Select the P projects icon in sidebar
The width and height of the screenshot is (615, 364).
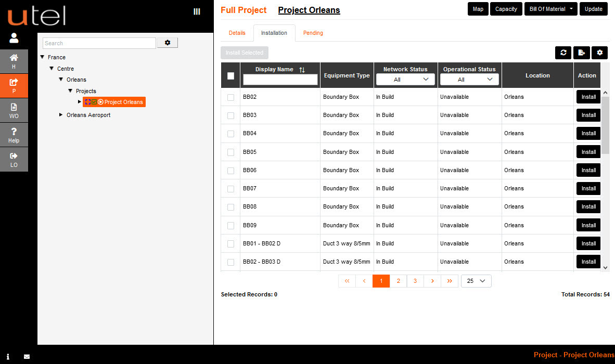(14, 86)
